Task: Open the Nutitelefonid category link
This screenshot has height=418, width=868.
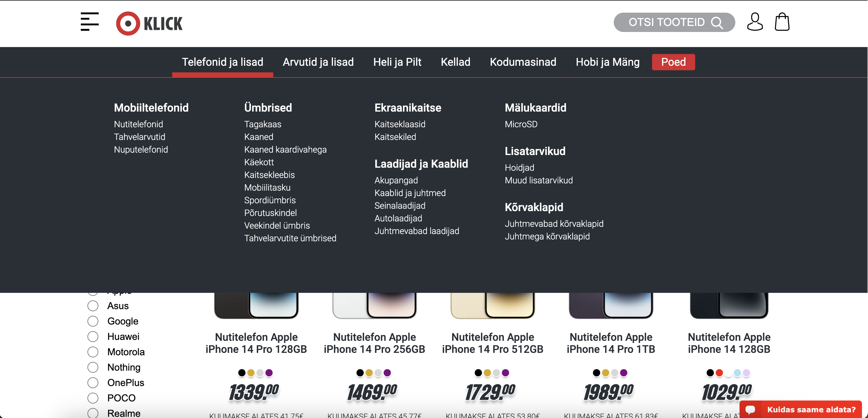Action: click(x=138, y=124)
